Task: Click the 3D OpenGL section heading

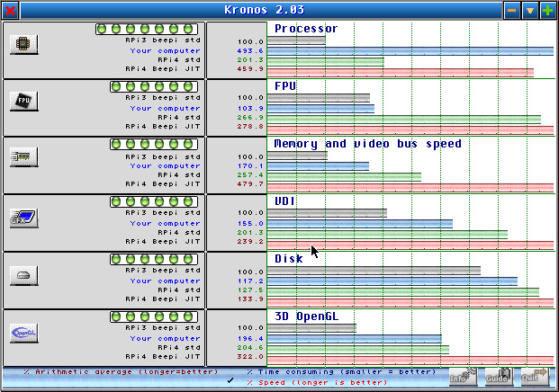Action: click(307, 316)
